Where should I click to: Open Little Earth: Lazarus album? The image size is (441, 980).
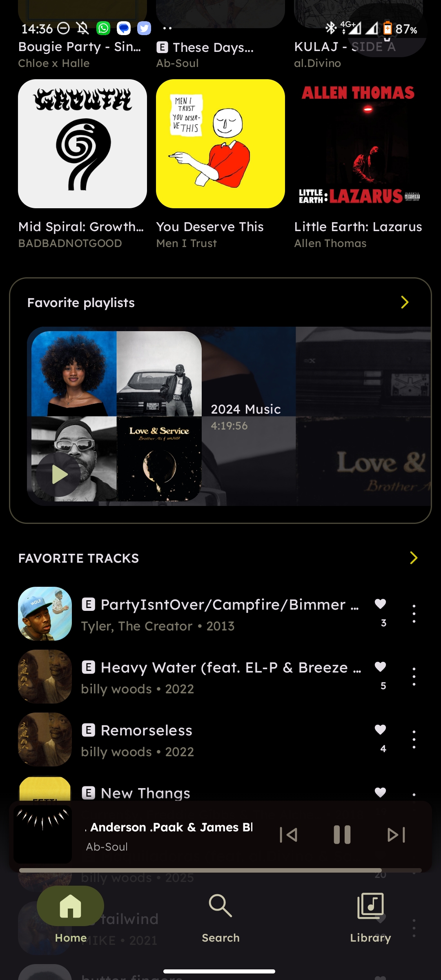pyautogui.click(x=359, y=144)
